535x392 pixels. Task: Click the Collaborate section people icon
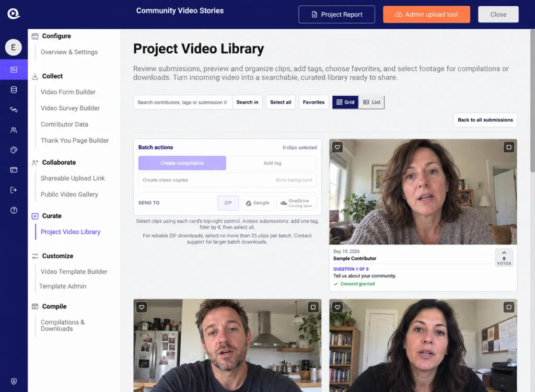tap(35, 163)
